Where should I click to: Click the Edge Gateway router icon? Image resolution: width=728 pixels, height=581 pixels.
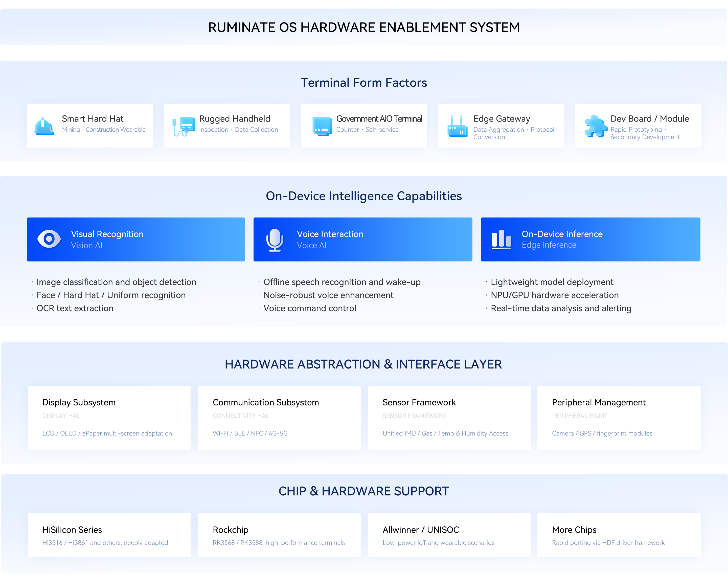click(458, 126)
